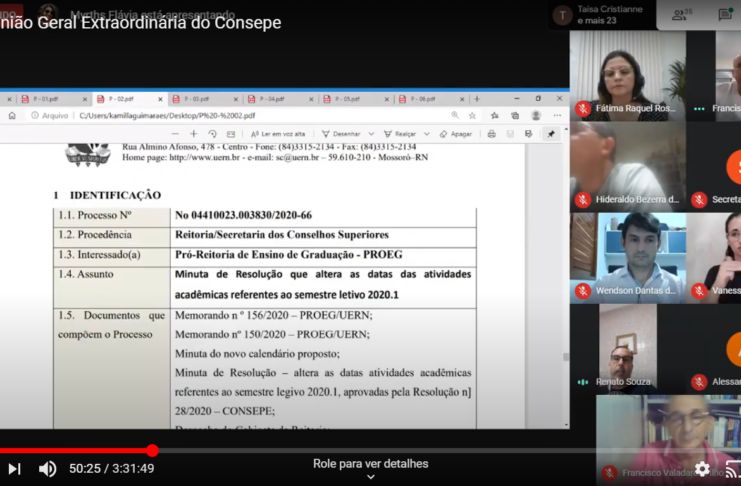Click Renato Souza's video tile
Viewport: 741px width, 486px height.
(x=628, y=349)
